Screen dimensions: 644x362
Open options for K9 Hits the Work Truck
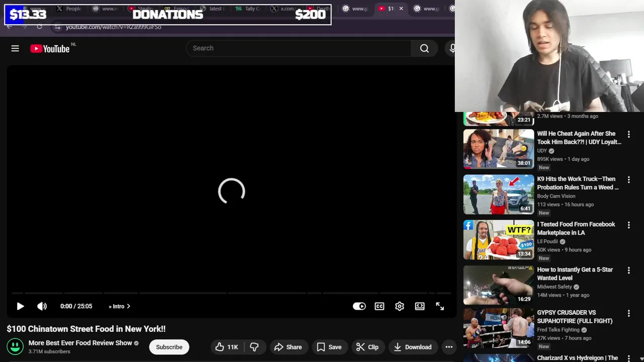[x=628, y=179]
